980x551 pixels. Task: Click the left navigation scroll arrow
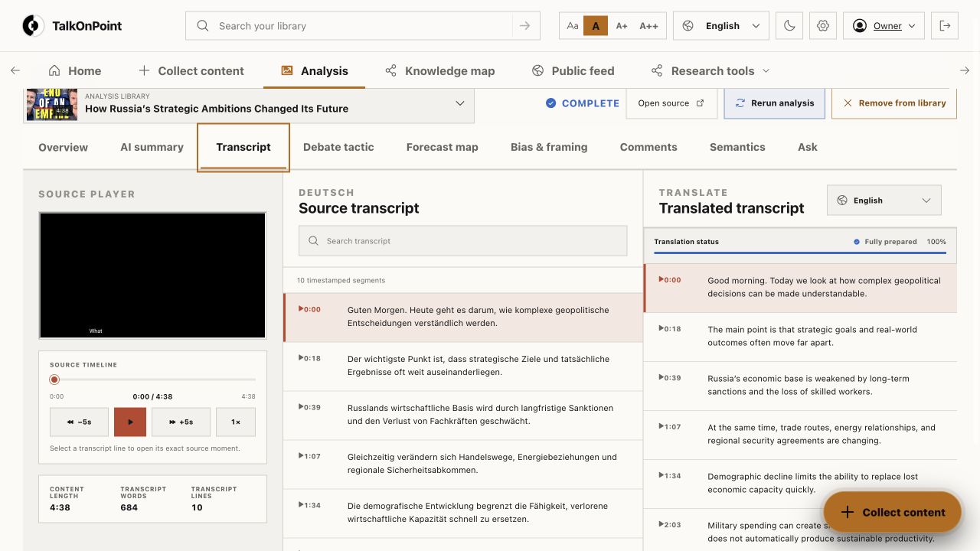[15, 70]
